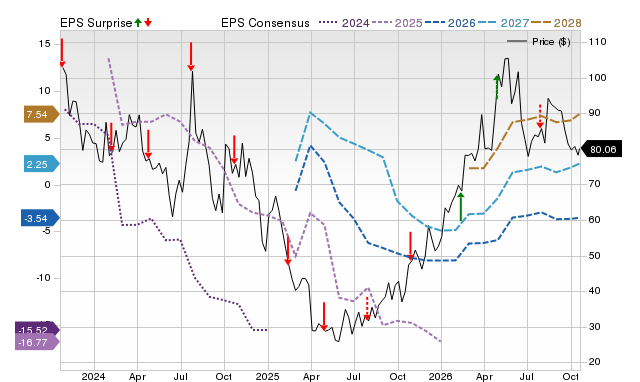Viewport: 640px width, 382px height.
Task: Click the 100 label on the right price axis
Action: 598,78
